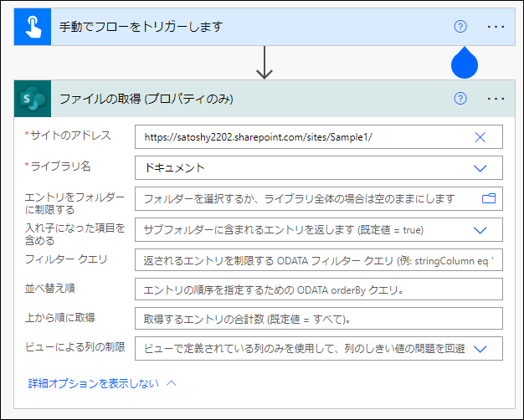Image resolution: width=524 pixels, height=420 pixels.
Task: Click the エントリをフォルダーに制限する label
Action: [74, 203]
